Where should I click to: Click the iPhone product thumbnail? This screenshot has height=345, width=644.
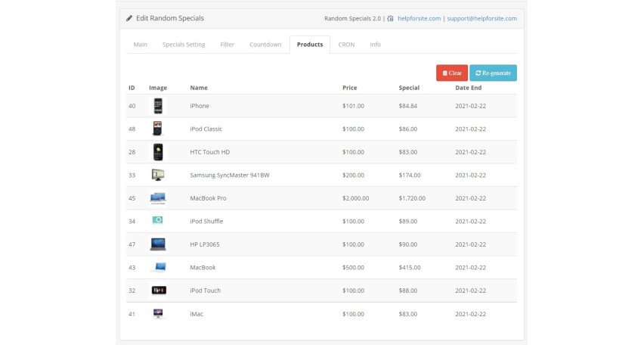coord(158,106)
